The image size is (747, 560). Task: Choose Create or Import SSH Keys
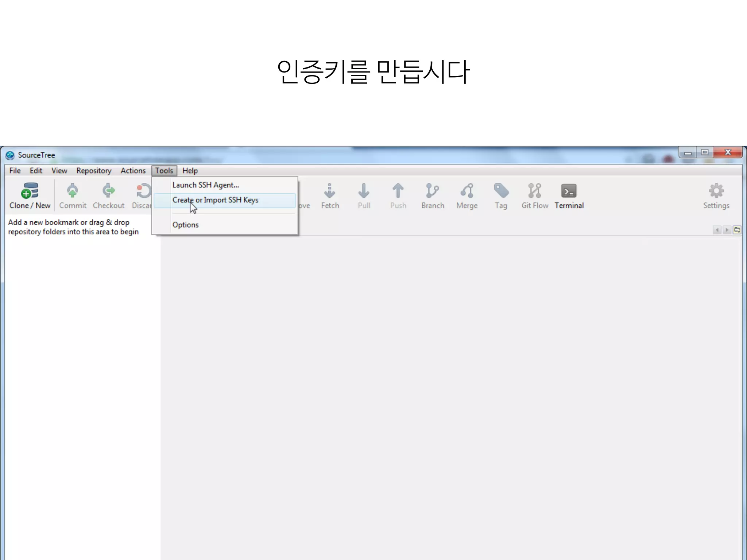(x=225, y=200)
